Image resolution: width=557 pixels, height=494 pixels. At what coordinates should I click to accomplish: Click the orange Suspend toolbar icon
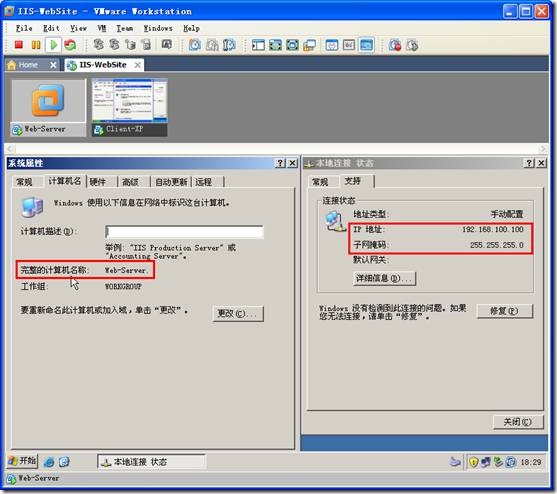36,45
